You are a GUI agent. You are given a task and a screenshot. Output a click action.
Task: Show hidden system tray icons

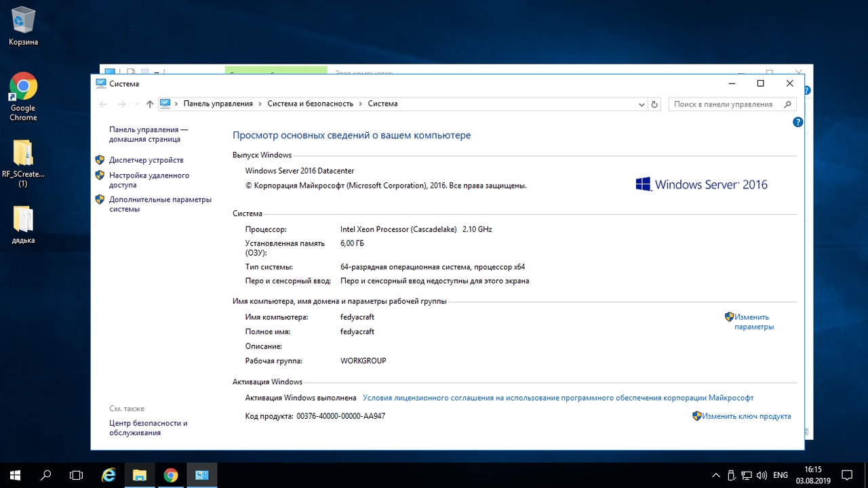click(x=715, y=475)
